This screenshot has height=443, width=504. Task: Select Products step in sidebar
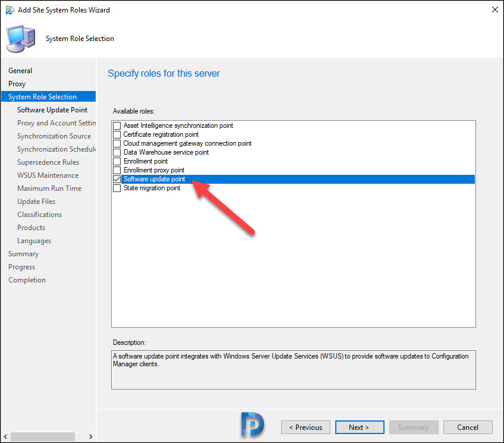(x=31, y=228)
